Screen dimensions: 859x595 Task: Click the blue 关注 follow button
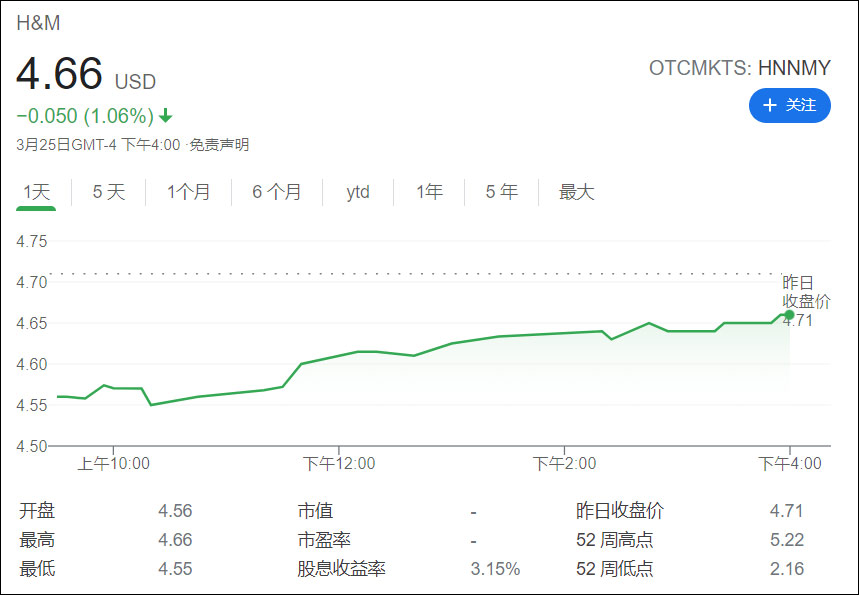[789, 105]
